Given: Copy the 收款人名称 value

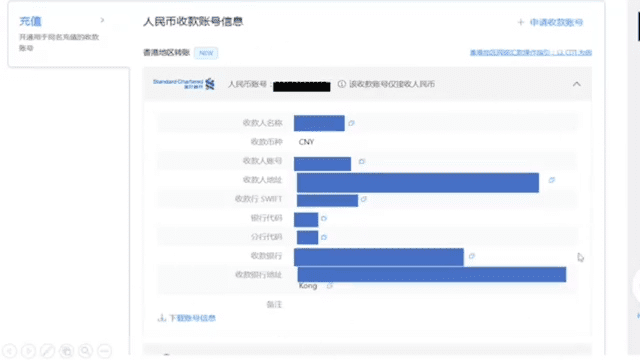Looking at the screenshot, I should (351, 123).
